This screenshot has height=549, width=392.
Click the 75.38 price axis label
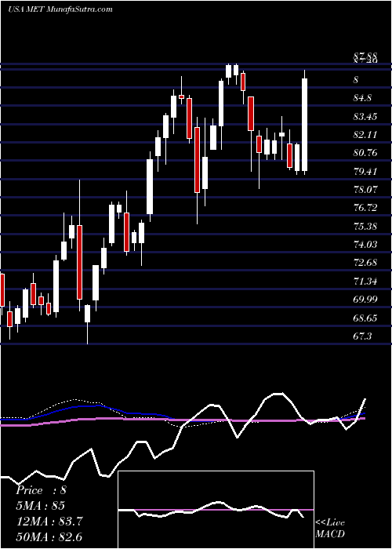365,227
